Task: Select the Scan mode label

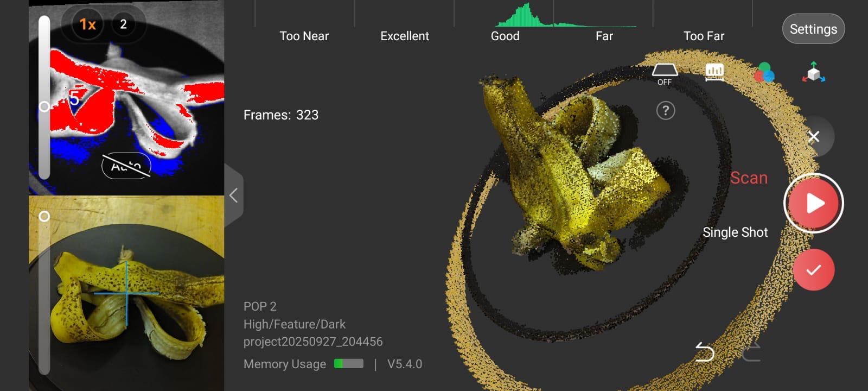Action: pyautogui.click(x=749, y=178)
